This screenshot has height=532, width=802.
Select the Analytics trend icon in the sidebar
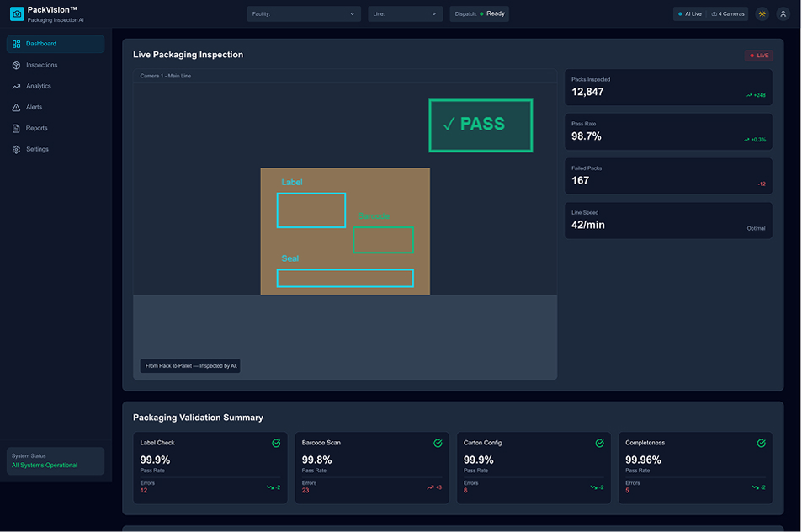(16, 86)
